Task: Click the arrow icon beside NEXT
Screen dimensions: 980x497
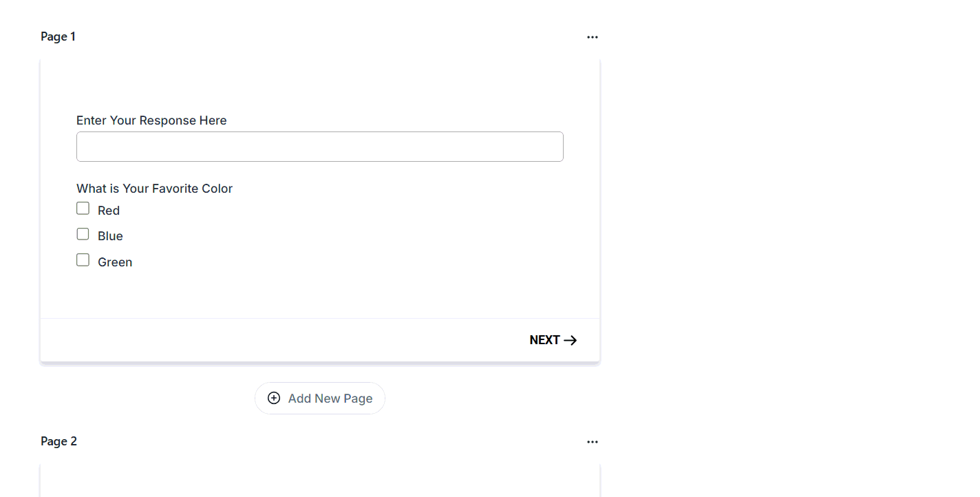Action: pos(570,340)
